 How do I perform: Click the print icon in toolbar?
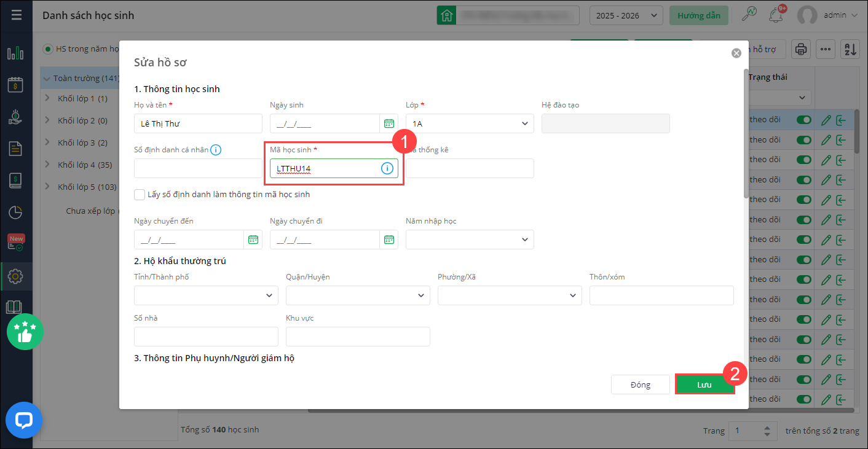(801, 49)
